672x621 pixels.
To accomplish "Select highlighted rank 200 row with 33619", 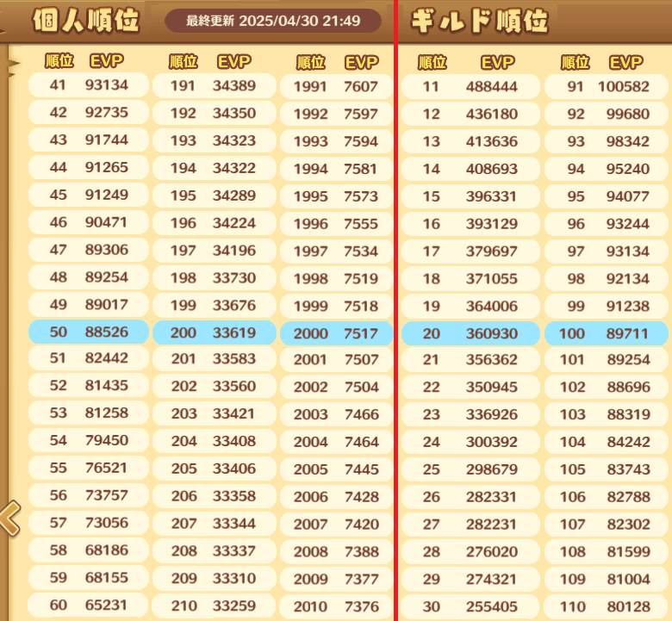I will (215, 332).
